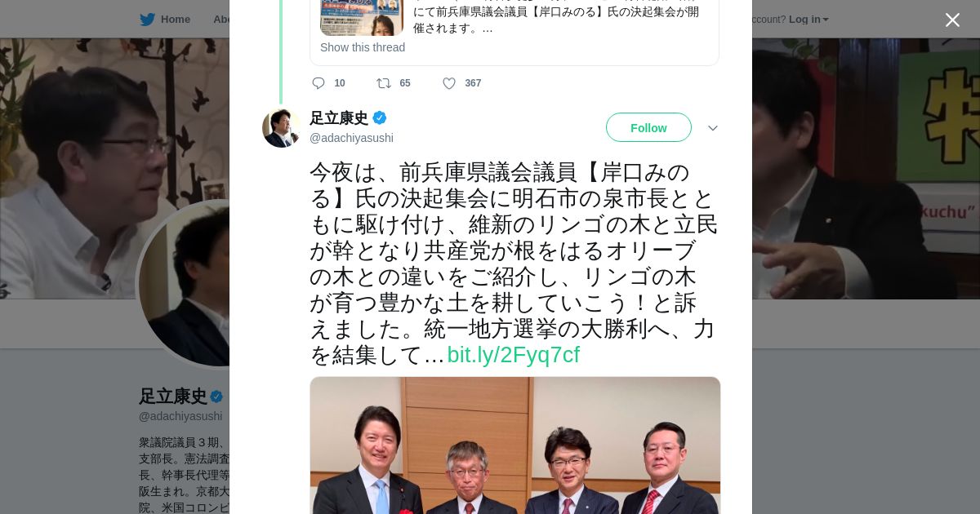
Task: Open the Log in dropdown
Action: [808, 20]
